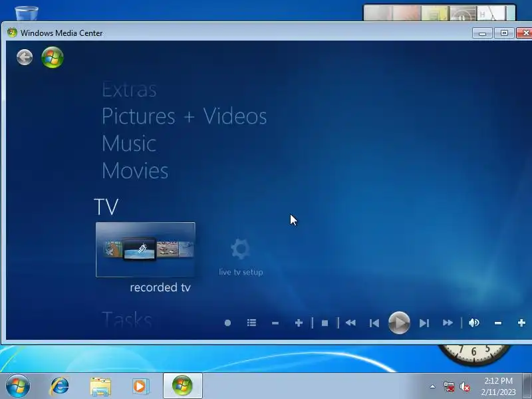Mute audio with the speaker icon

click(x=474, y=323)
